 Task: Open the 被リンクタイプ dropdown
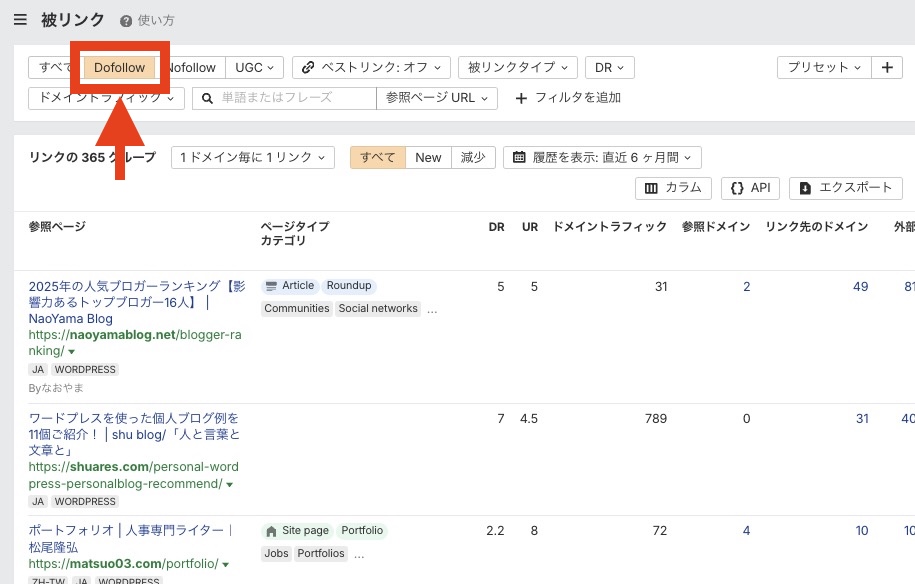[518, 67]
